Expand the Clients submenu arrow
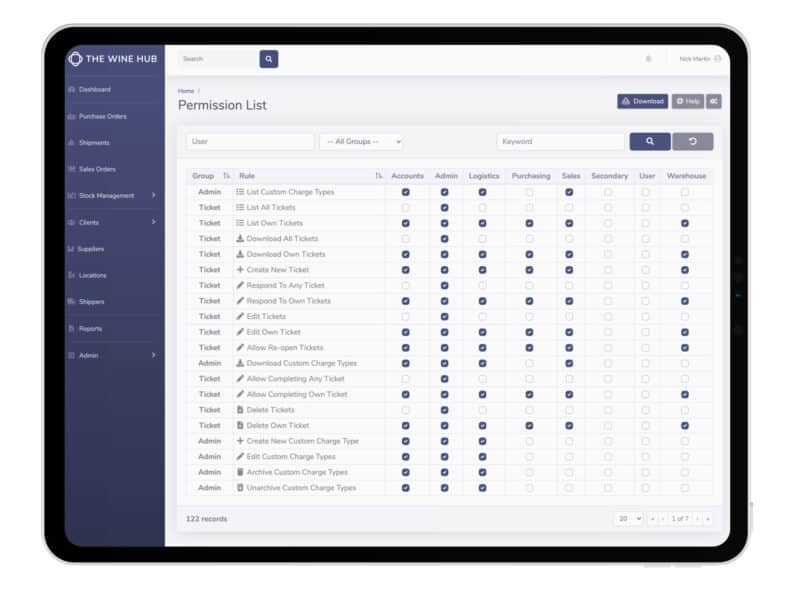Image resolution: width=794 pixels, height=591 pixels. (153, 222)
